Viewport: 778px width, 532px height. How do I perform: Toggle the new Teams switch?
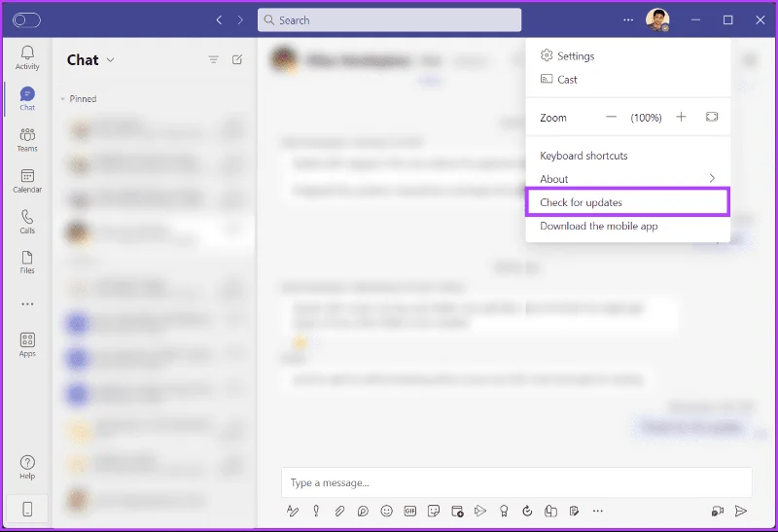coord(27,20)
